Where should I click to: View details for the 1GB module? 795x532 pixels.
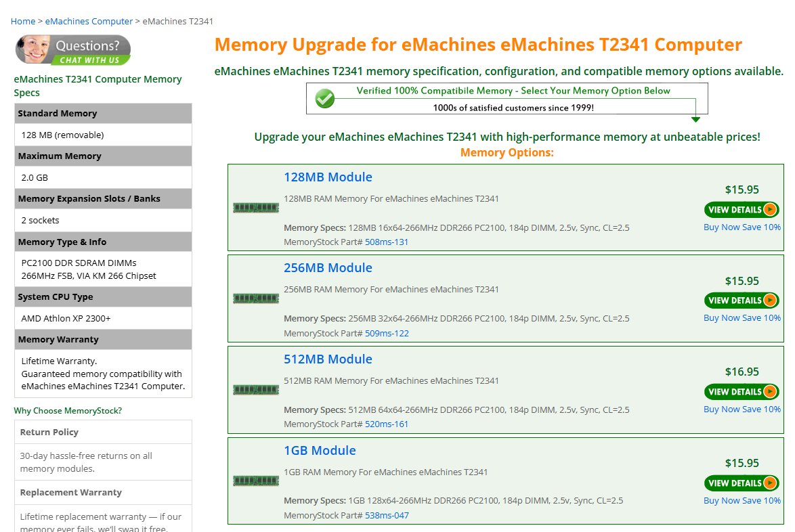coord(742,483)
